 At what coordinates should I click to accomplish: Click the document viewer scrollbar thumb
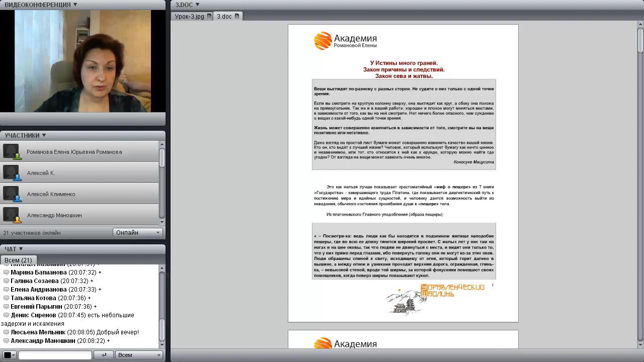click(640, 40)
